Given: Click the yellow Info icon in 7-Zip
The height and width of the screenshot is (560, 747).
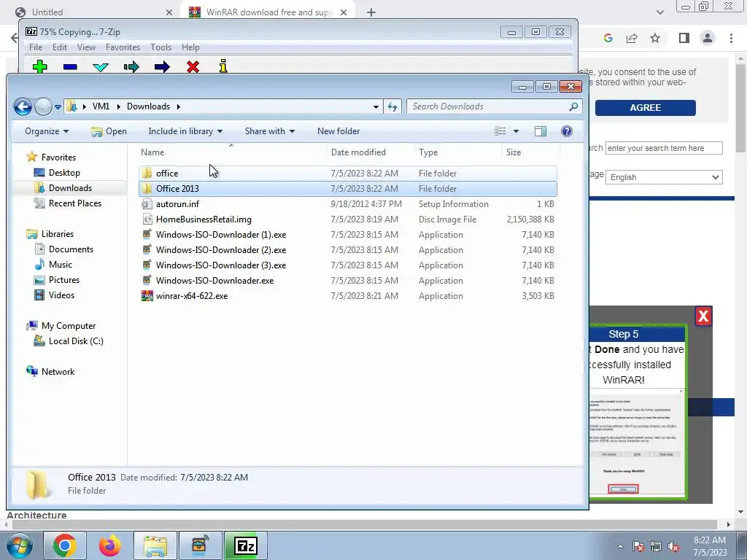Looking at the screenshot, I should pyautogui.click(x=223, y=66).
